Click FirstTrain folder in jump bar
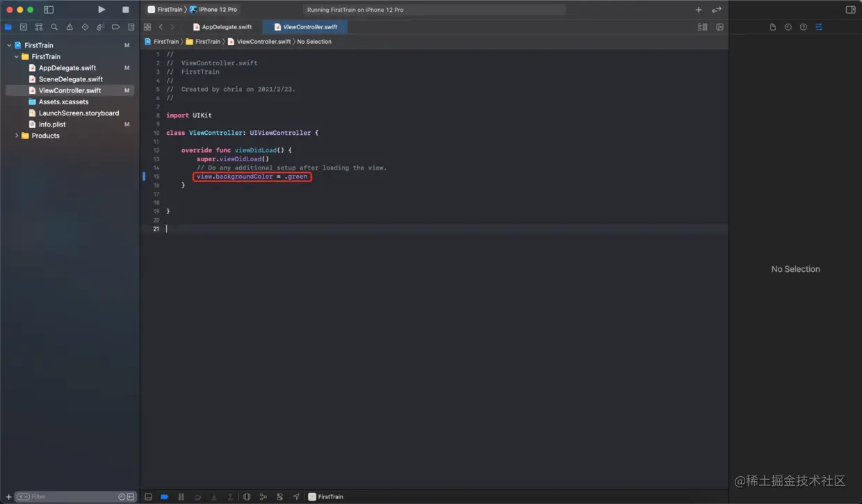Screen dimensions: 862x504 click(203, 42)
